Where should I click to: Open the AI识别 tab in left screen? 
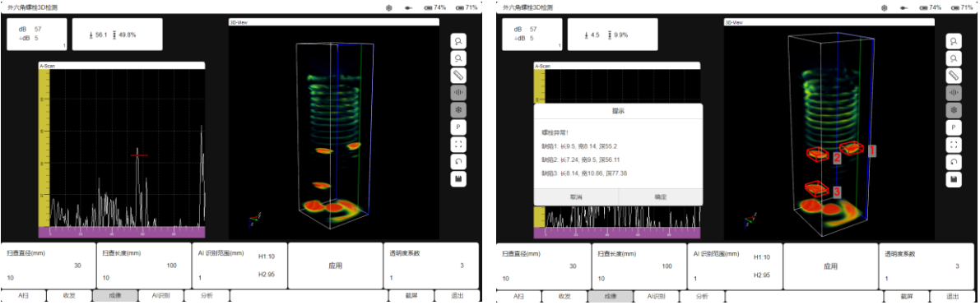click(160, 296)
